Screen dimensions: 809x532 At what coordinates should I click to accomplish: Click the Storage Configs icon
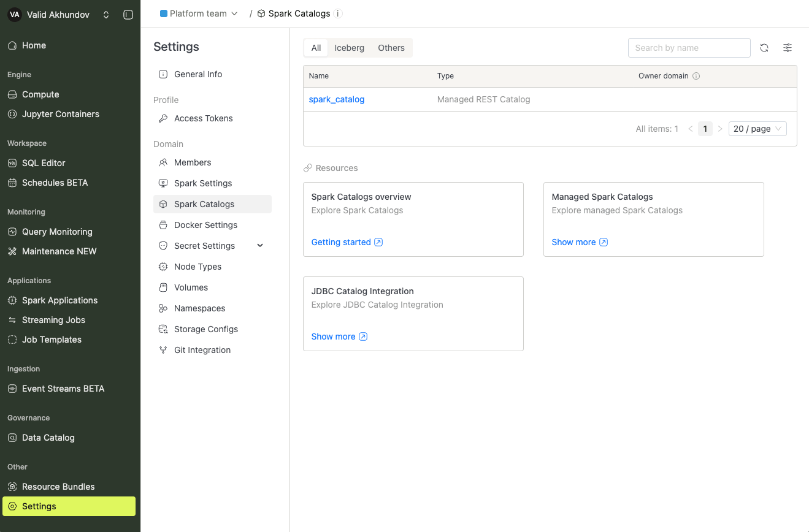point(163,329)
